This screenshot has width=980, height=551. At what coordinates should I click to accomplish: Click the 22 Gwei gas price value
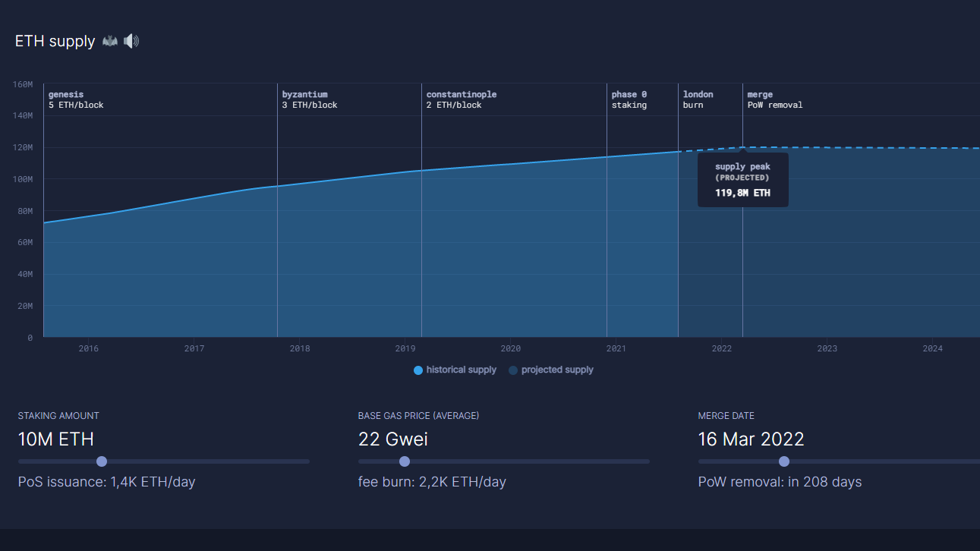click(x=393, y=439)
